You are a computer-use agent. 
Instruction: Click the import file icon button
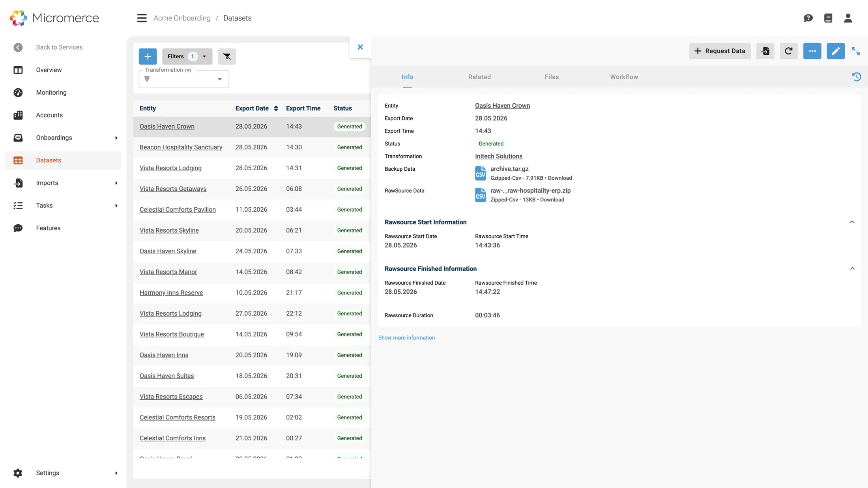765,51
